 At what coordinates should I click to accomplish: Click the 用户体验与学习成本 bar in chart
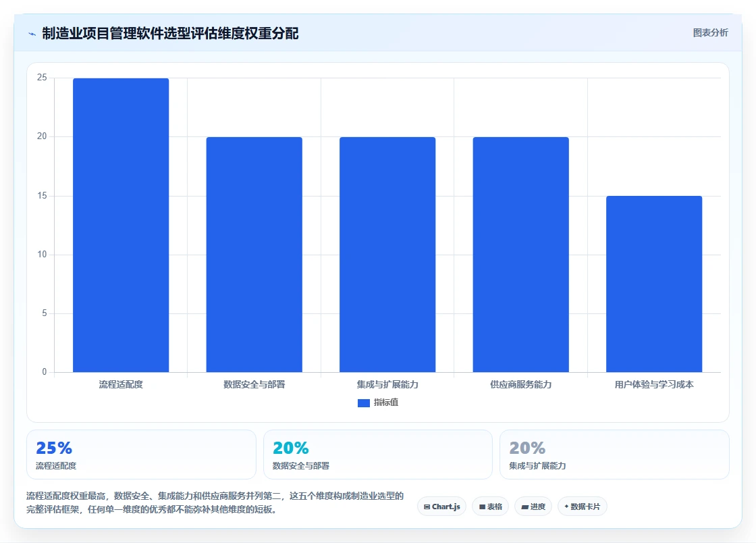tap(654, 284)
